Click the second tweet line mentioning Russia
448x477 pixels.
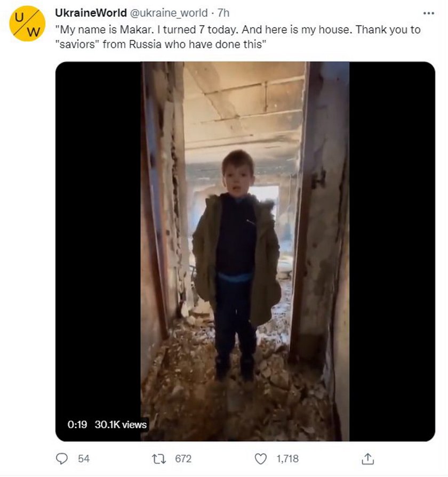click(x=161, y=44)
